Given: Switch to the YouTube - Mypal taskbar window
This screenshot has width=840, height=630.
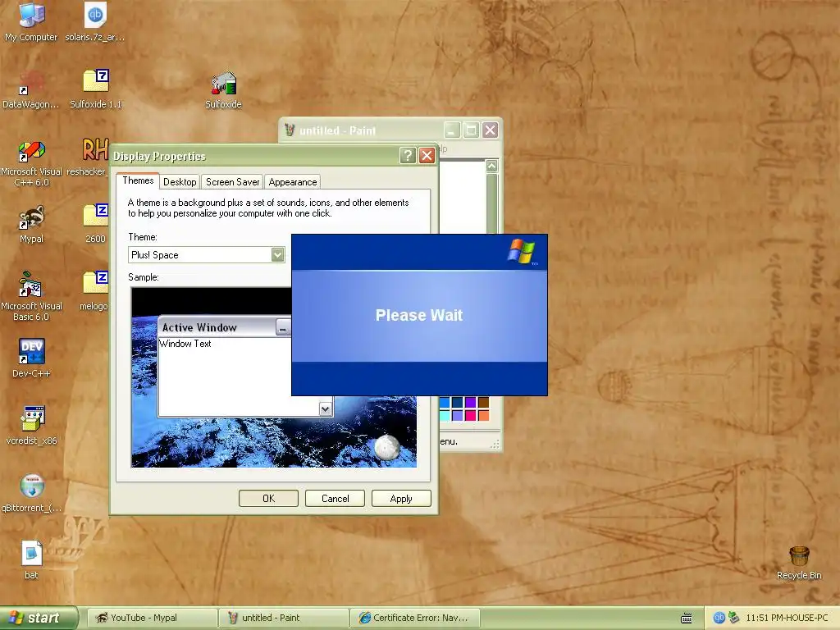Looking at the screenshot, I should (152, 618).
